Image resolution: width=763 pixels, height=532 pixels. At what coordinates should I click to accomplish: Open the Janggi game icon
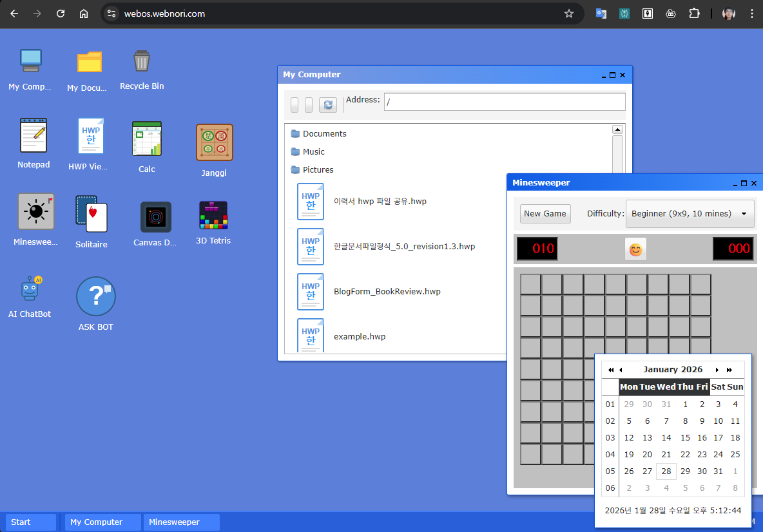(x=214, y=142)
